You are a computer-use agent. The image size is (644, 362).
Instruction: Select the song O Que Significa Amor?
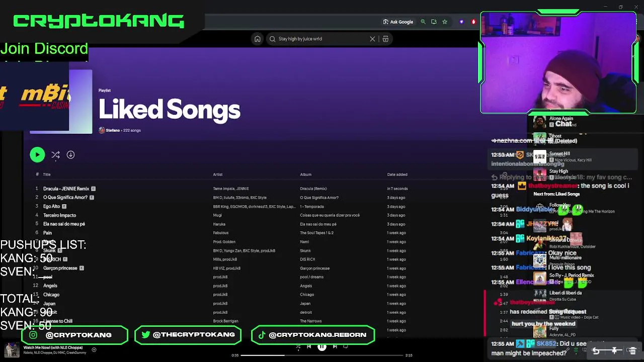pos(65,198)
